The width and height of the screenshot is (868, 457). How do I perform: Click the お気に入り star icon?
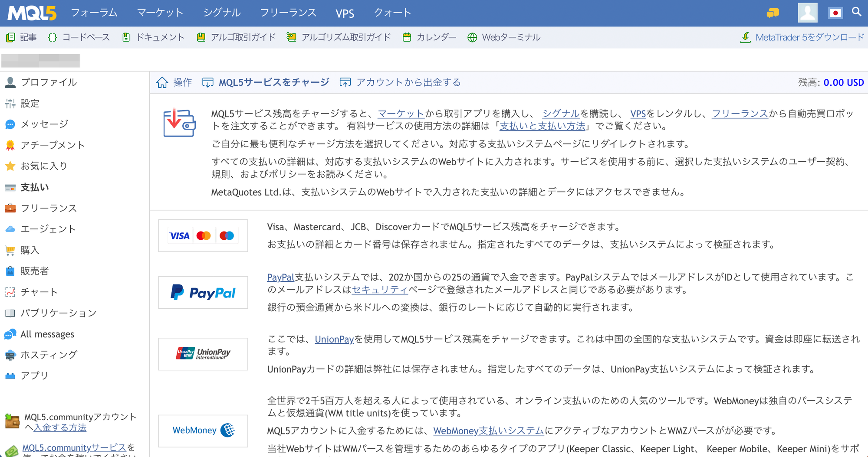pos(10,166)
